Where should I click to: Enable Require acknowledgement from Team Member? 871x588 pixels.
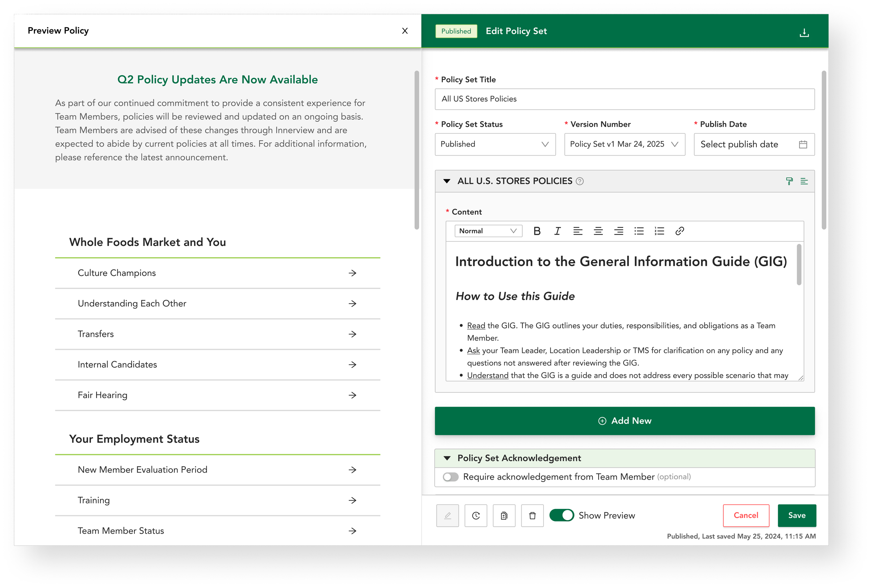point(450,477)
